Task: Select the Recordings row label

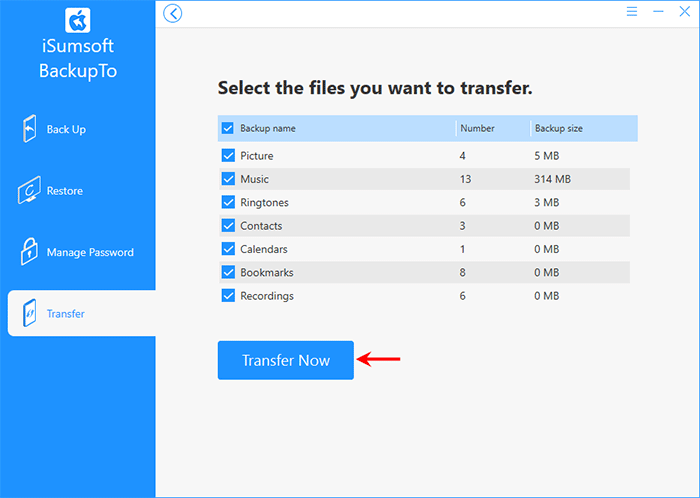Action: coord(267,296)
